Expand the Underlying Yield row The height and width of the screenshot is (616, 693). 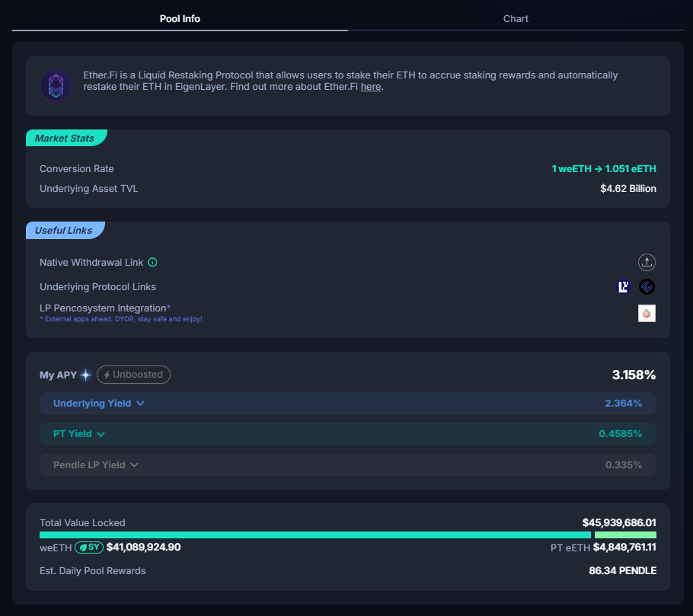click(x=348, y=403)
